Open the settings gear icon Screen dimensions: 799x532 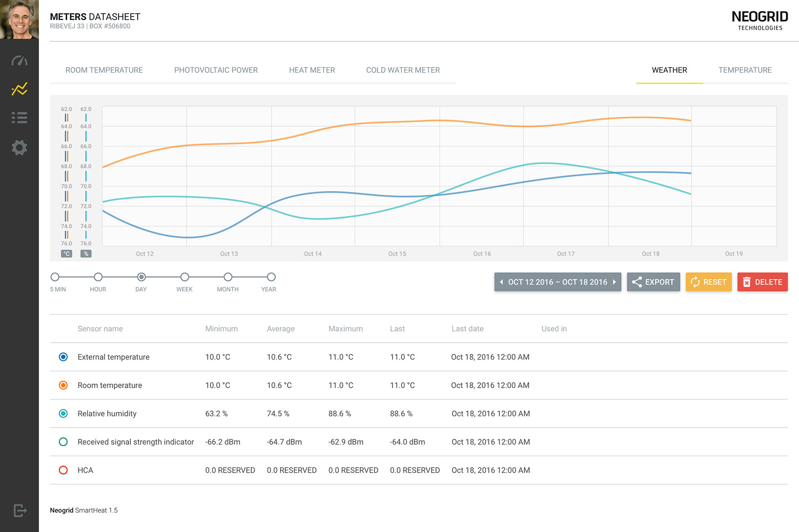click(x=19, y=148)
